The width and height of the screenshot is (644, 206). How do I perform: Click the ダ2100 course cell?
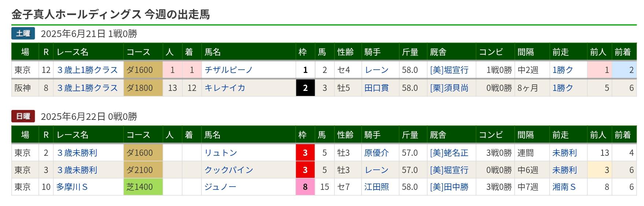pos(143,170)
